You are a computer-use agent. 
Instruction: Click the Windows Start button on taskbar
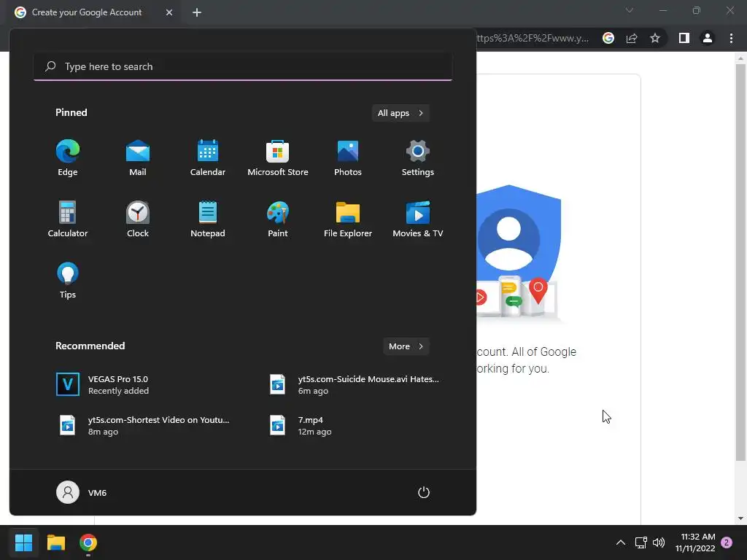(23, 542)
